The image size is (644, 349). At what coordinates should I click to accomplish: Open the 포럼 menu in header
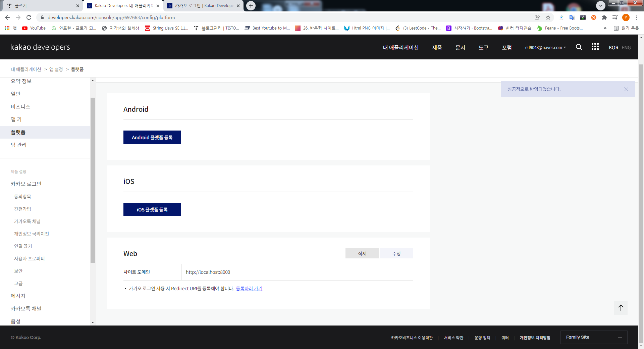[x=507, y=48]
